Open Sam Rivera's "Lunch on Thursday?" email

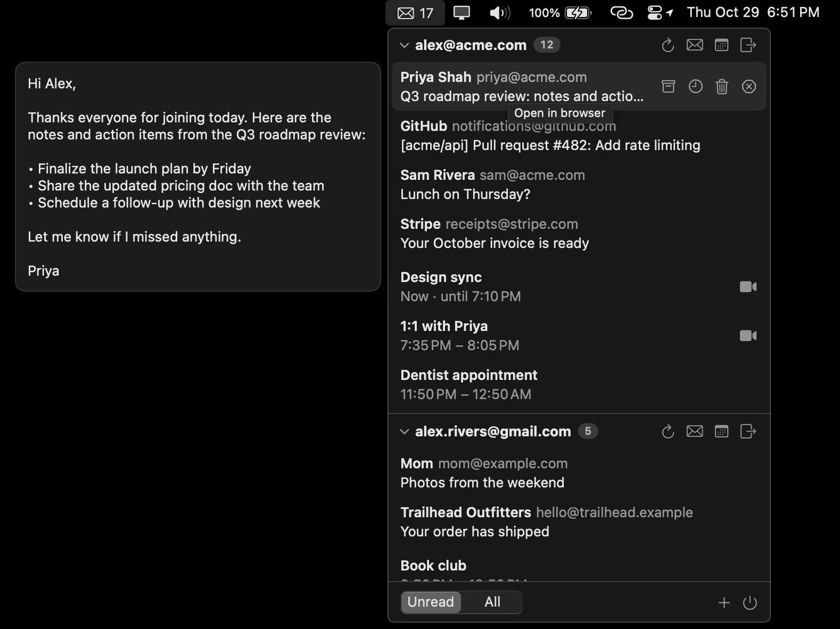(x=579, y=185)
